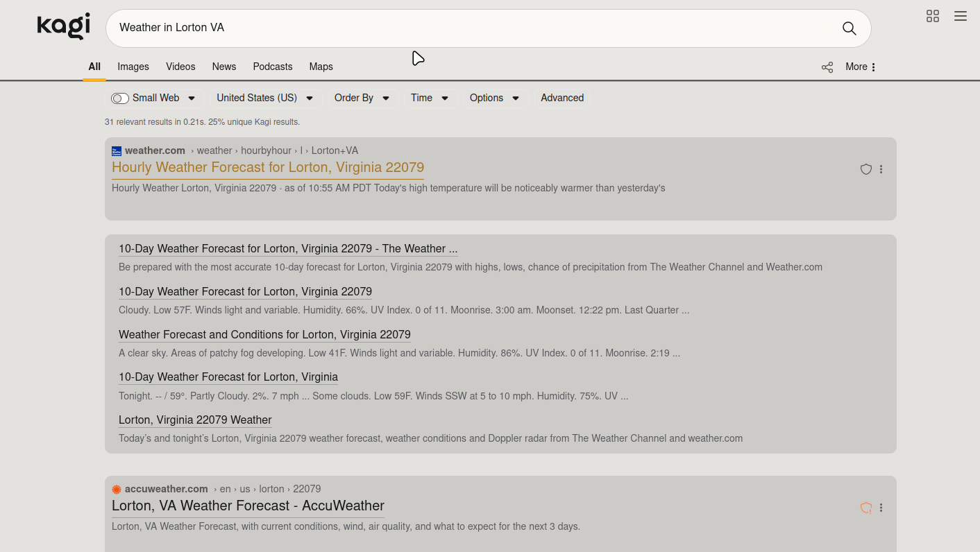Click the magnifier search icon
Screen dimensions: 980x552
click(x=849, y=28)
